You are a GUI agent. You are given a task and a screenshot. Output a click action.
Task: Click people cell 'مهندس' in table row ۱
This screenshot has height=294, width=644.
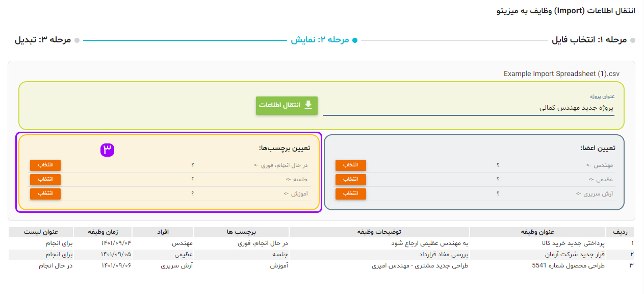point(183,243)
